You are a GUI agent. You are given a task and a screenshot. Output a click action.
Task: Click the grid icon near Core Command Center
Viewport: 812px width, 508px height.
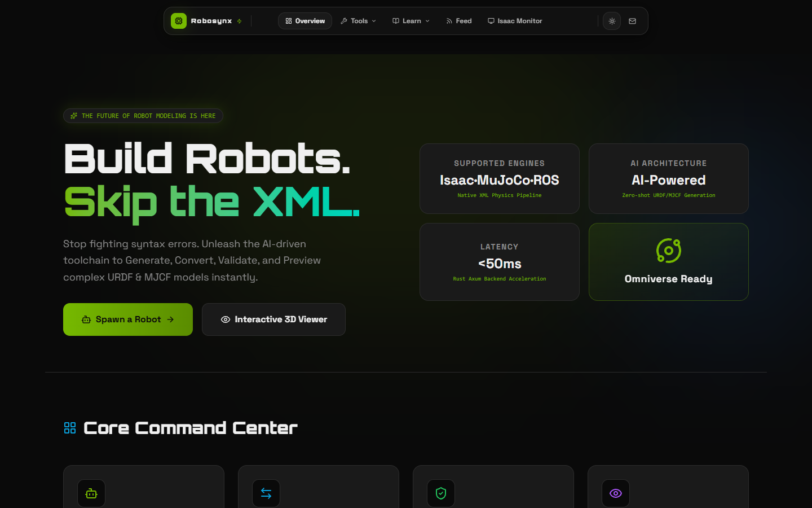[x=70, y=428]
